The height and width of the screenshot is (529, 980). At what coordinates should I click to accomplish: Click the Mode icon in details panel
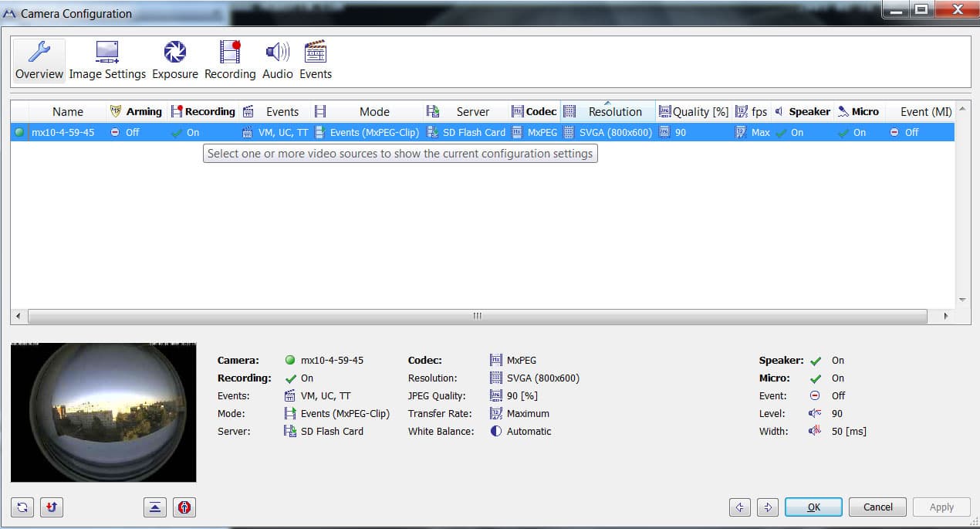290,413
